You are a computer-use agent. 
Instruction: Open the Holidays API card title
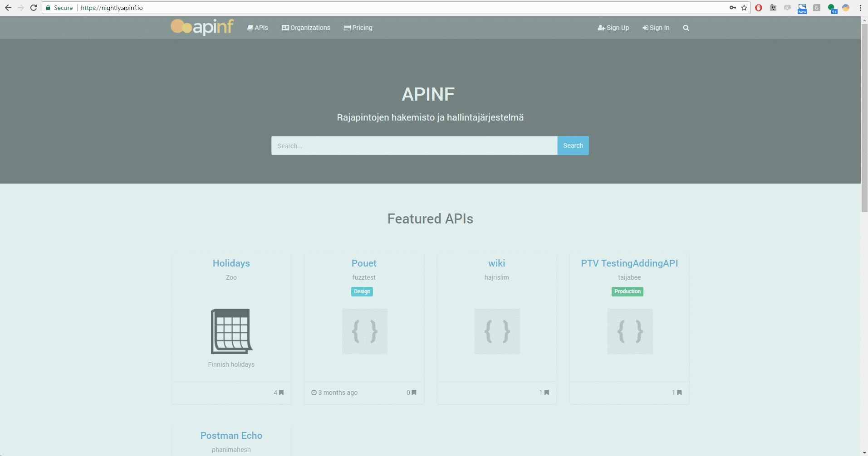coord(231,263)
